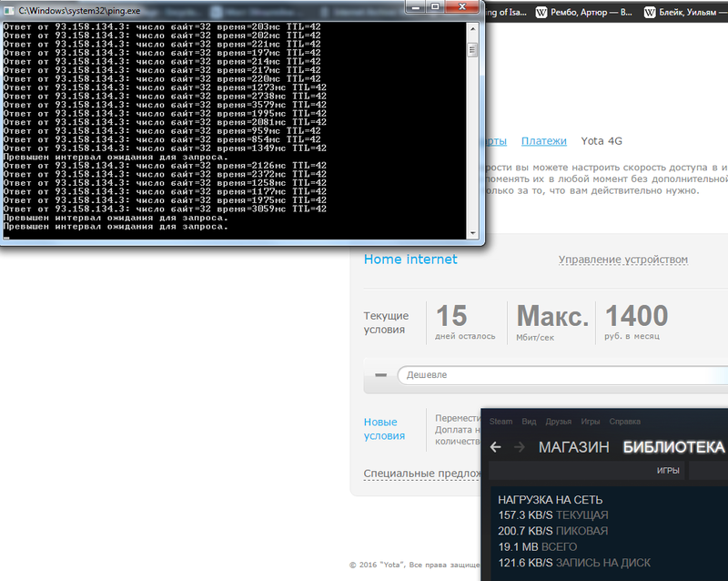Go back with the Steam back arrow
This screenshot has width=728, height=581.
coord(495,447)
